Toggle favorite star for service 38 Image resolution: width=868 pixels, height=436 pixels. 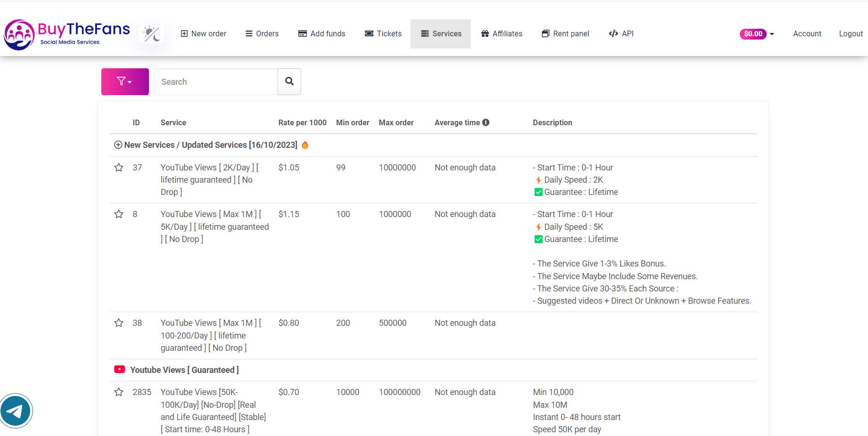pyautogui.click(x=119, y=323)
